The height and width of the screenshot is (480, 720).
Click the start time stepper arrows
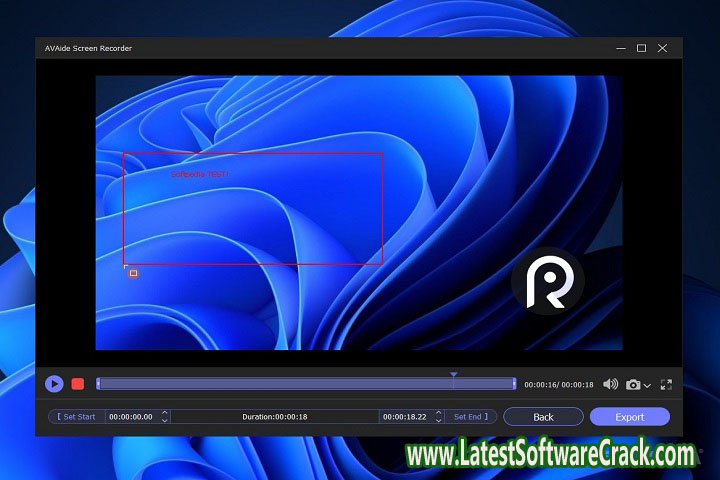165,416
